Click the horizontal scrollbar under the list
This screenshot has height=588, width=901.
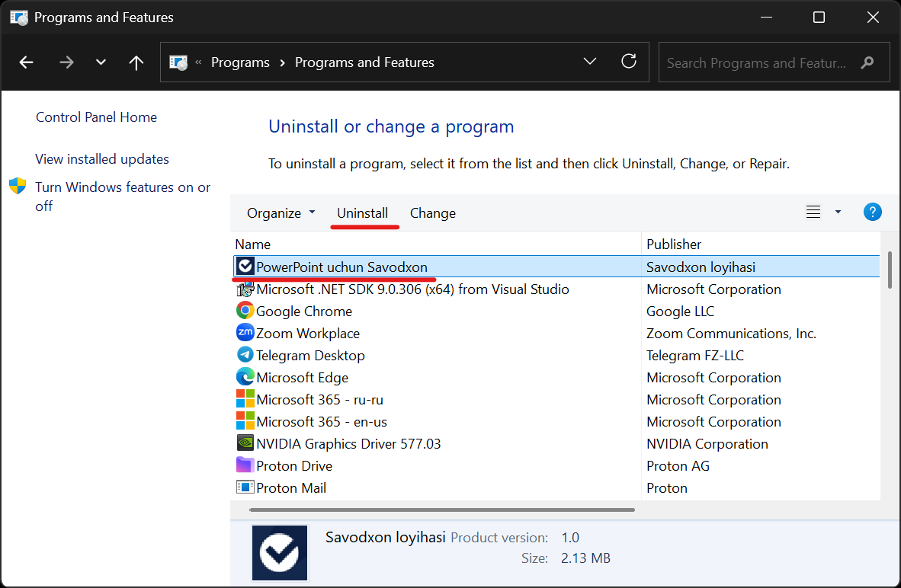point(441,510)
